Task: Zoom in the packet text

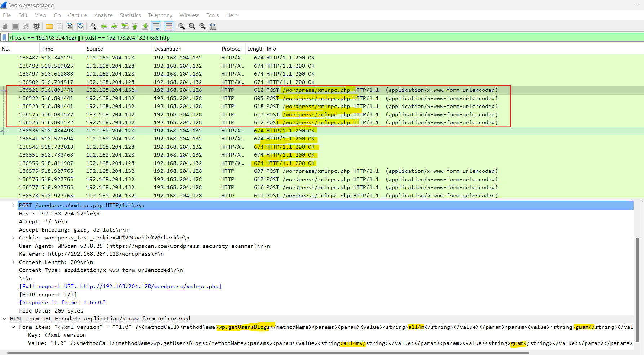Action: (x=182, y=26)
